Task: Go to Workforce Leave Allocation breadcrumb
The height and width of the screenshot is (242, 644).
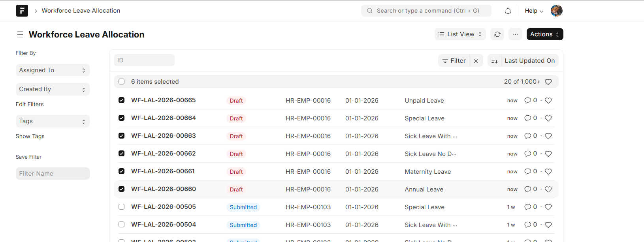Action: [81, 11]
